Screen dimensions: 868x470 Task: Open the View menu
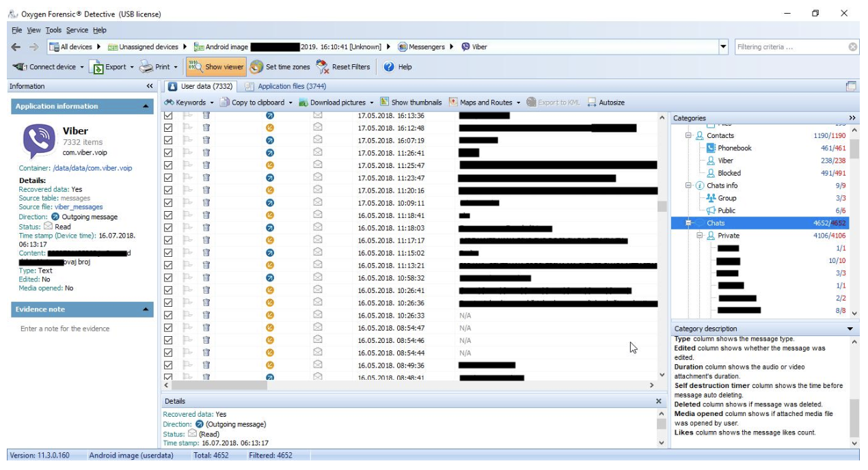[x=34, y=30]
